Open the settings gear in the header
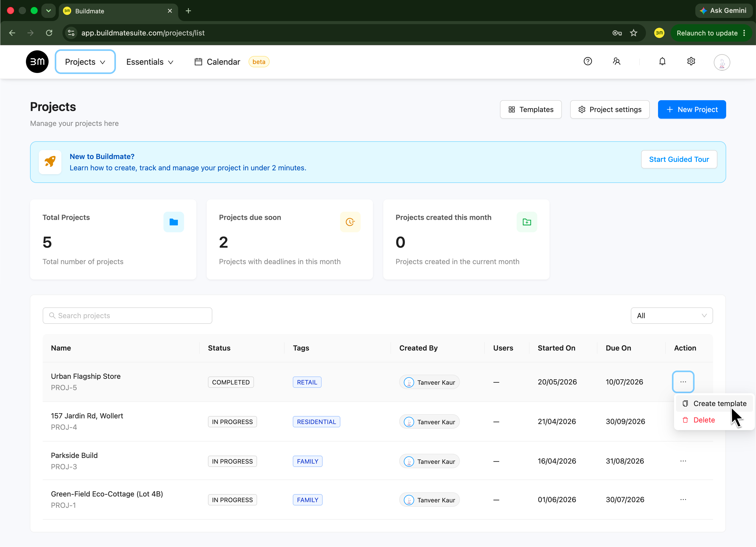The width and height of the screenshot is (756, 547). 691,61
